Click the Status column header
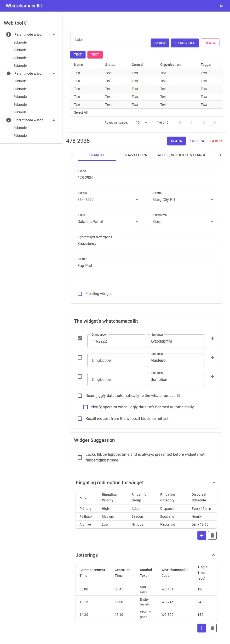The image size is (230, 644). [110, 65]
